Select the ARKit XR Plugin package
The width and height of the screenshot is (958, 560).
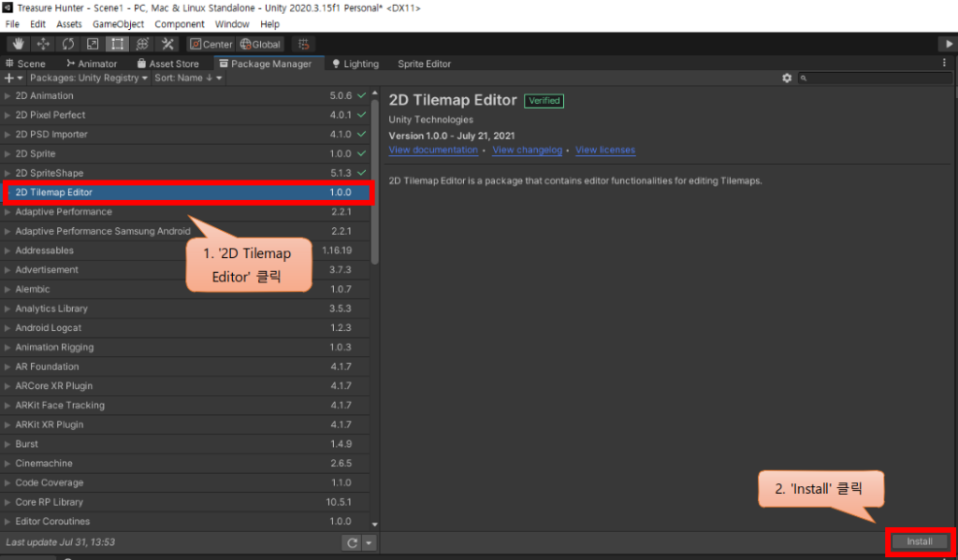pyautogui.click(x=186, y=424)
